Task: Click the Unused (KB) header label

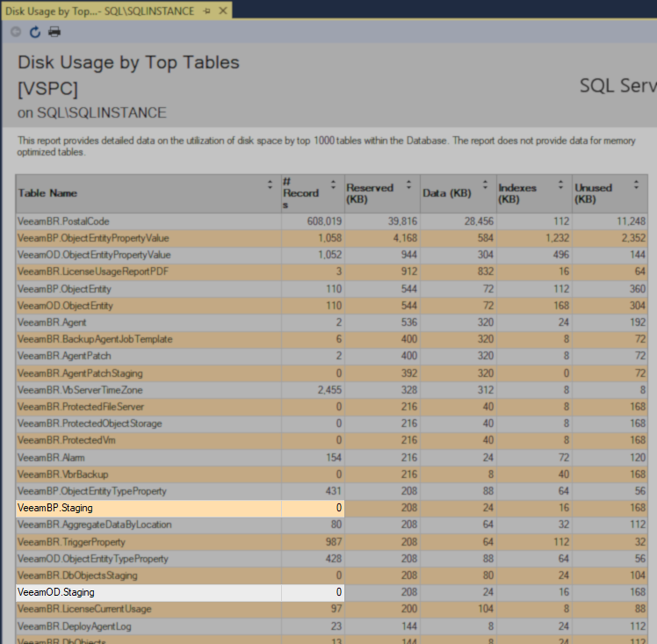Action: click(x=593, y=193)
